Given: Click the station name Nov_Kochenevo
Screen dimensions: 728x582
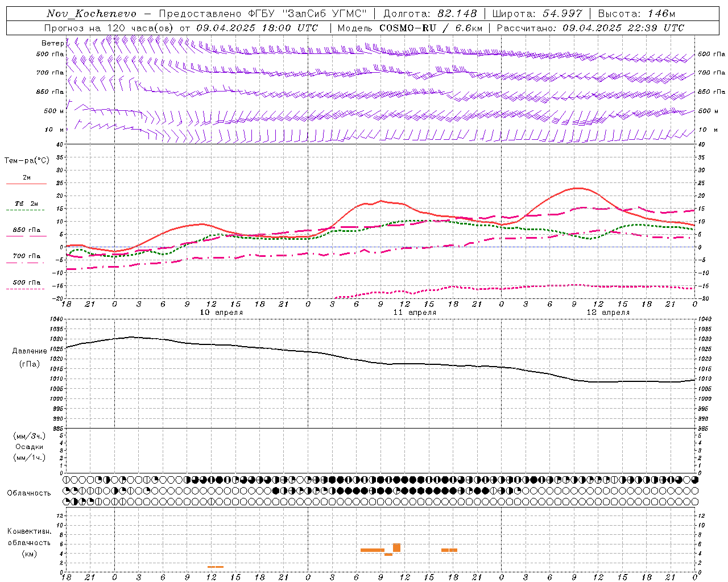Looking at the screenshot, I should 92,14.
